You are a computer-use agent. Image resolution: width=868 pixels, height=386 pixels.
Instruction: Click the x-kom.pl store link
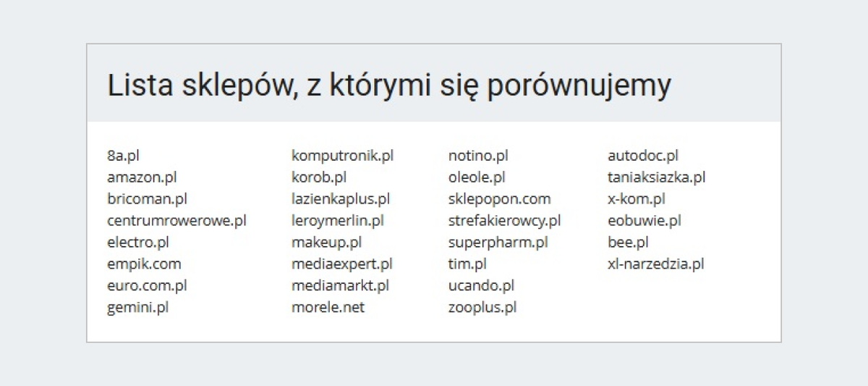(x=636, y=198)
